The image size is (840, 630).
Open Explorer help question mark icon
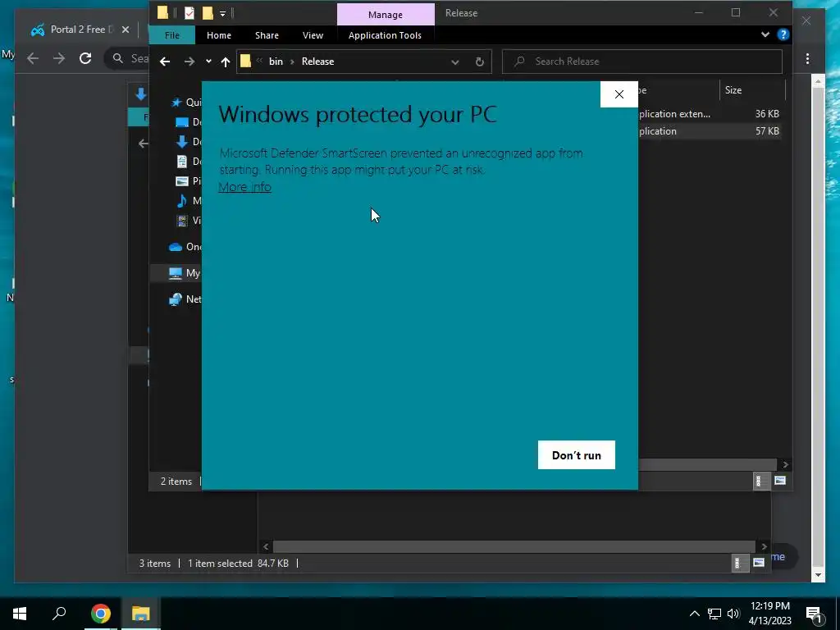783,34
